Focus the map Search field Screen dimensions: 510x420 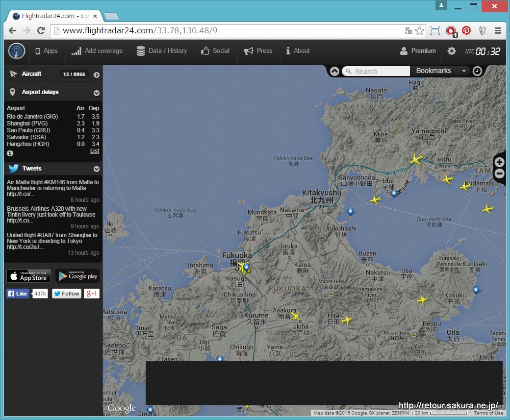point(376,71)
